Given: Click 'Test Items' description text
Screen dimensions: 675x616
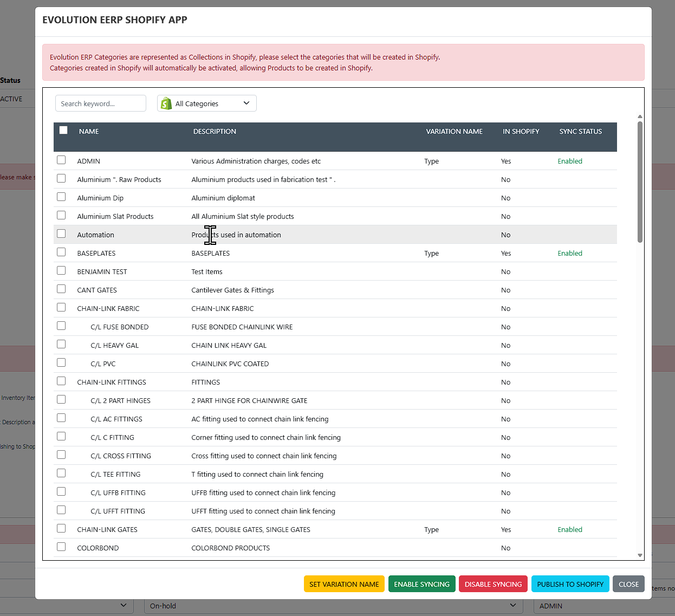Looking at the screenshot, I should point(207,272).
